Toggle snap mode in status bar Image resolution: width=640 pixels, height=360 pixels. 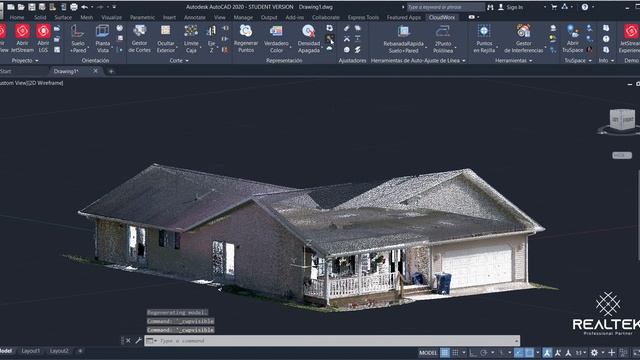point(455,353)
